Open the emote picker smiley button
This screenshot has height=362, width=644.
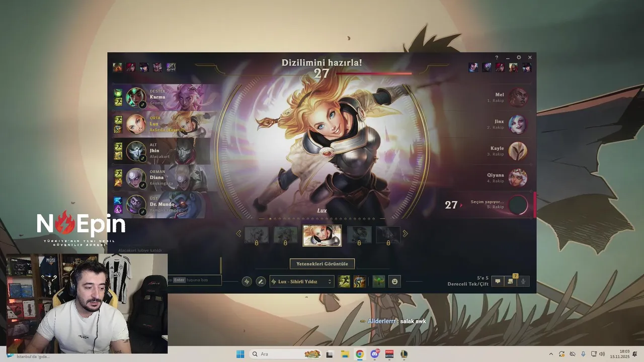[x=395, y=282]
